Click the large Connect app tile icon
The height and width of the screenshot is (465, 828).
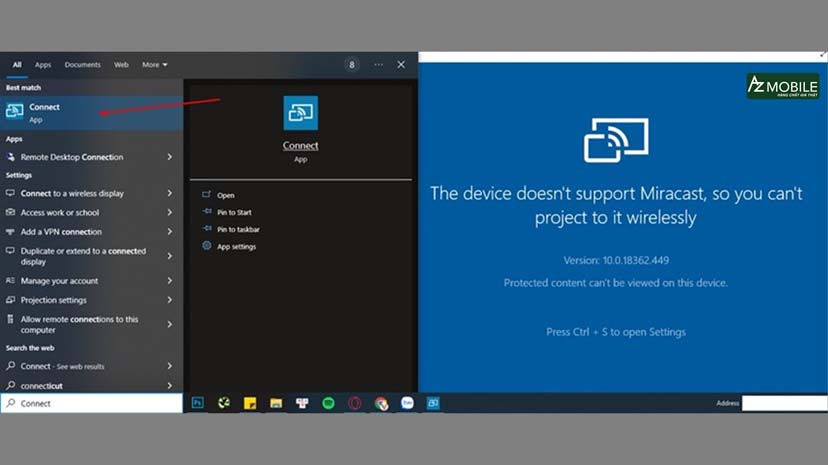[300, 113]
